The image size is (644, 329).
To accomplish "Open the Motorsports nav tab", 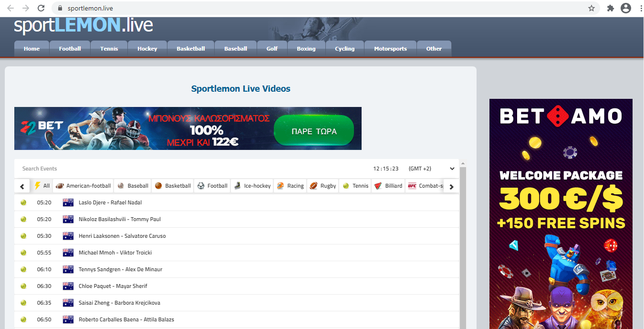I will point(390,49).
